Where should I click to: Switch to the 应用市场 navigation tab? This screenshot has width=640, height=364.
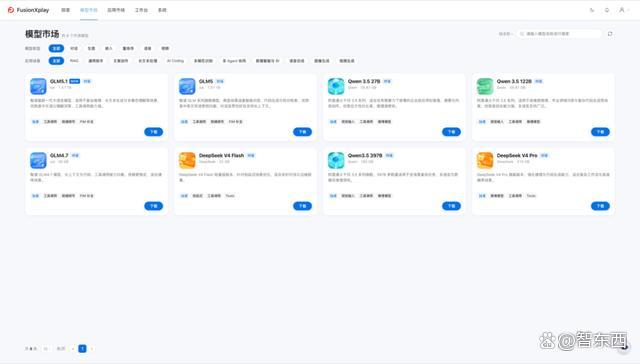116,10
